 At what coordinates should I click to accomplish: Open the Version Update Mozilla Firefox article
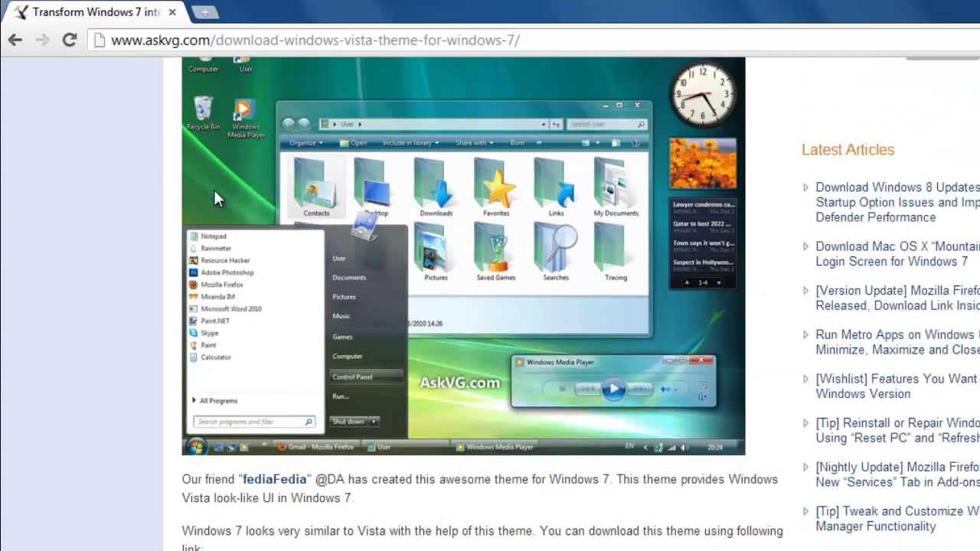coord(897,298)
